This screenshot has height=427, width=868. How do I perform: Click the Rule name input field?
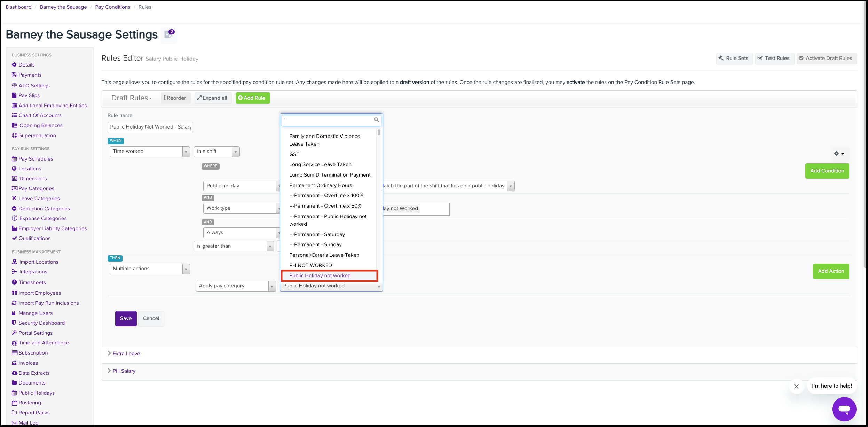150,127
